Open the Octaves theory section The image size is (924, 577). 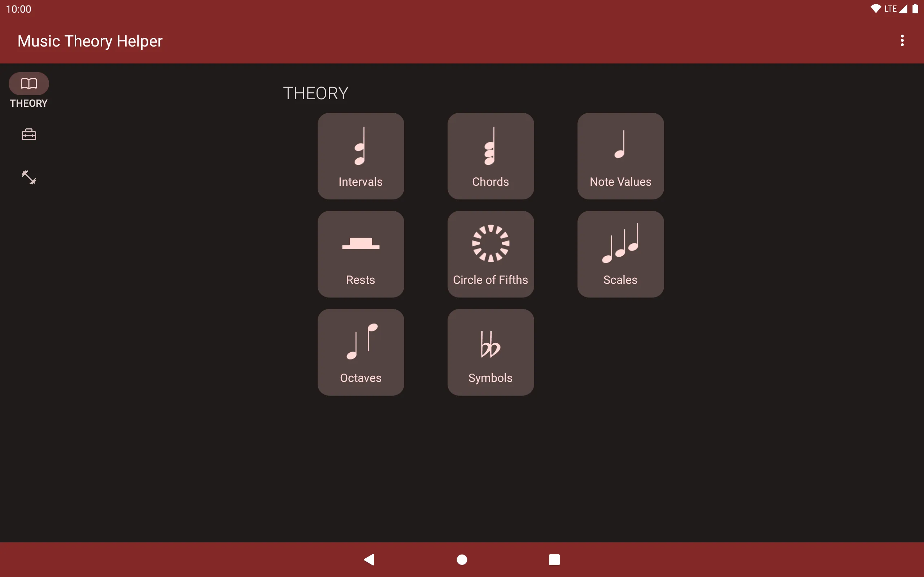pos(361,352)
